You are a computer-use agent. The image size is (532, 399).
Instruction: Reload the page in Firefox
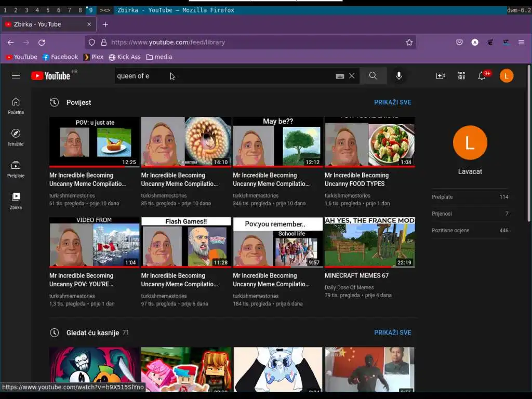42,43
